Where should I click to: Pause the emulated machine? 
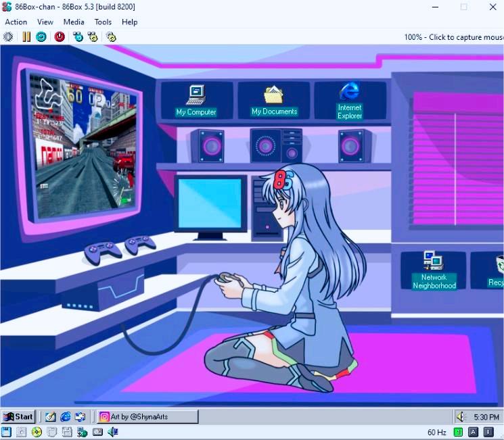(26, 36)
